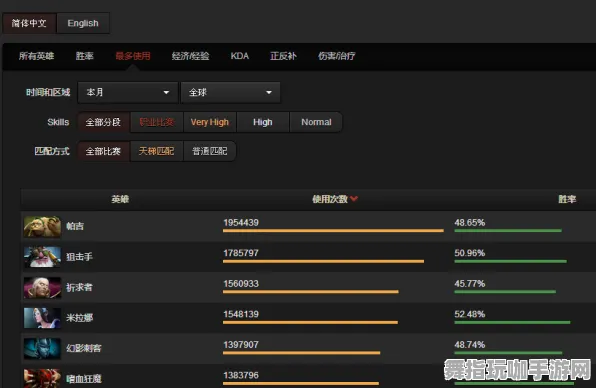Open the 帕吉 hero name link
Viewport: 596px width, 388px height.
[x=75, y=226]
